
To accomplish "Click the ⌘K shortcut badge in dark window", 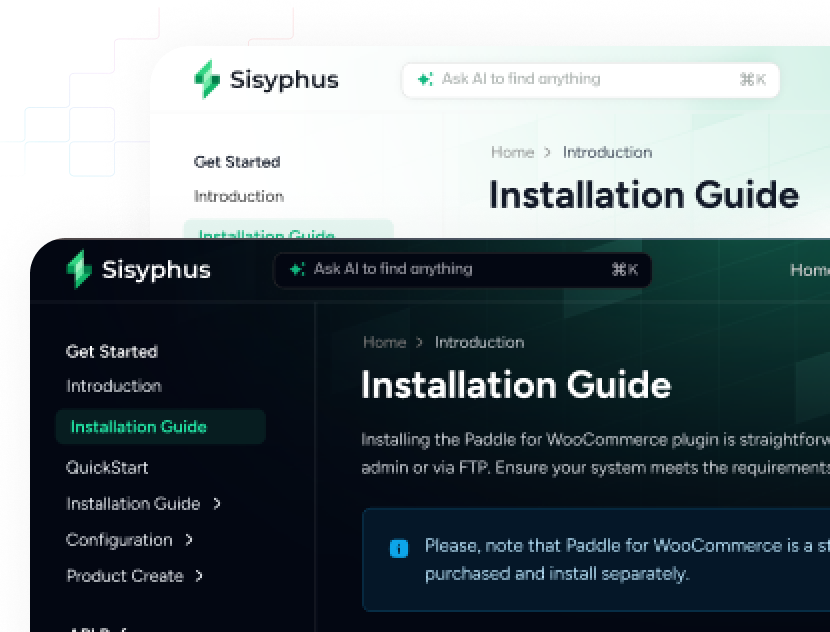I will pos(625,269).
